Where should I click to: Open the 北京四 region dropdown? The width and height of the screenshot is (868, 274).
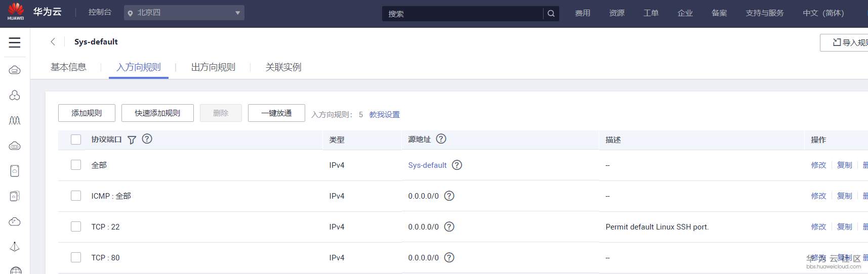tap(184, 13)
